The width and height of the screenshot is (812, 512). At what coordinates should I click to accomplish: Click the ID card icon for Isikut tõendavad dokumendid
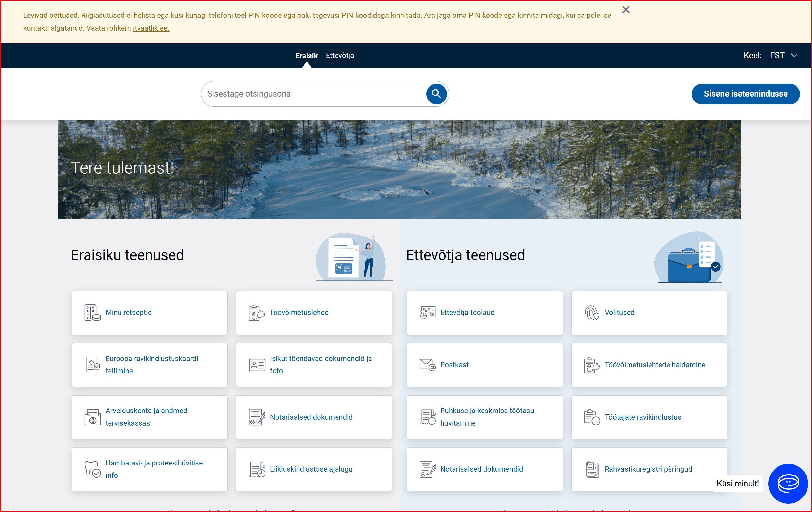(257, 365)
